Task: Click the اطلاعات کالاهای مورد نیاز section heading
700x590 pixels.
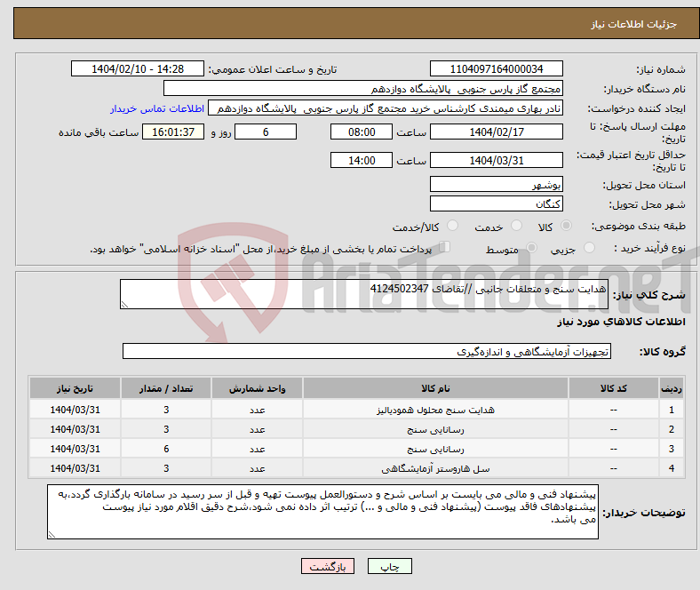Action: click(621, 322)
